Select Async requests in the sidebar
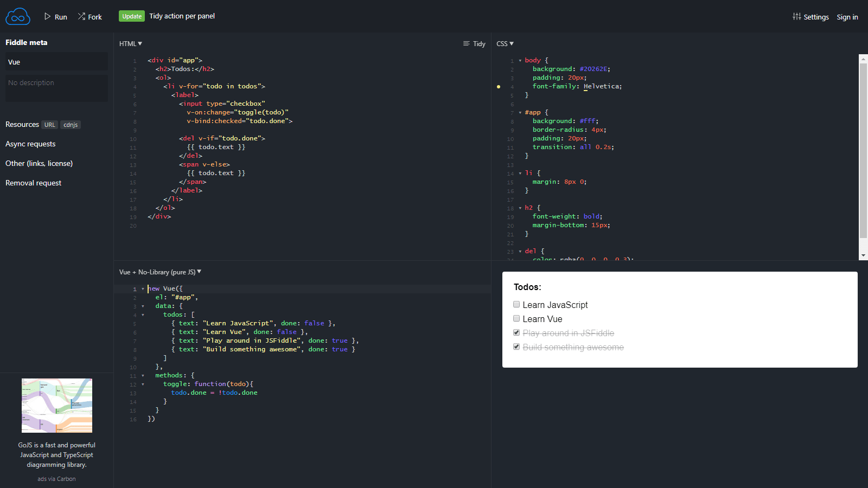 tap(30, 144)
